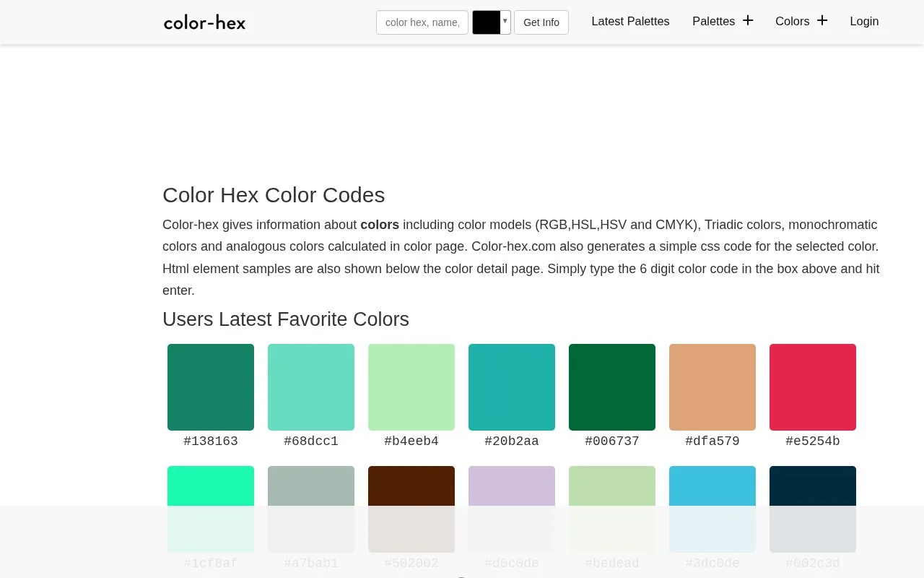Screen dimensions: 924x578
Task: Click the #b4eeb4 hex code label
Action: [411, 441]
